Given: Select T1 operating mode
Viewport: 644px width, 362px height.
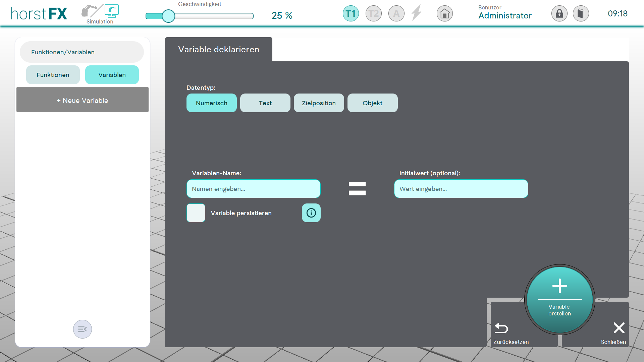Looking at the screenshot, I should pyautogui.click(x=351, y=14).
